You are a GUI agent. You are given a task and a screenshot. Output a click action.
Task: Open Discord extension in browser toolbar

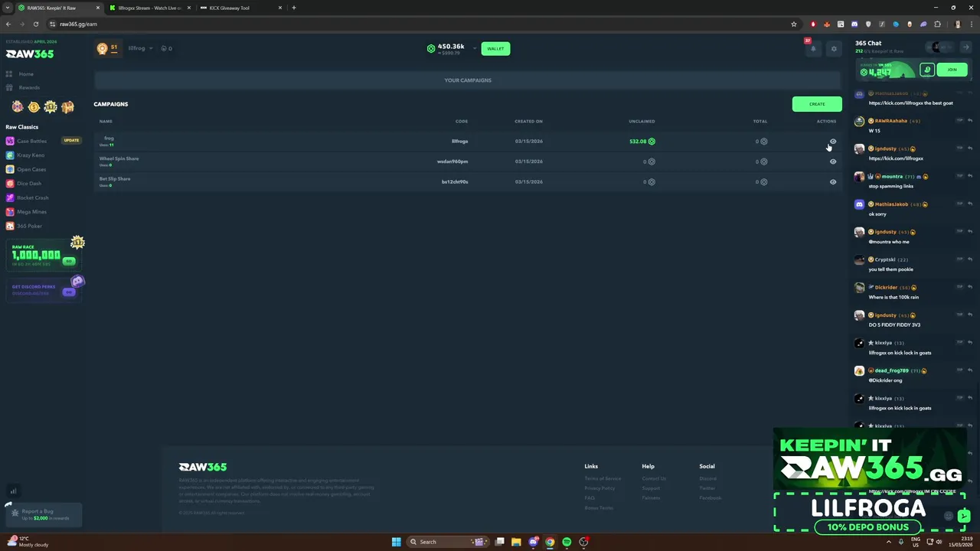coord(854,24)
